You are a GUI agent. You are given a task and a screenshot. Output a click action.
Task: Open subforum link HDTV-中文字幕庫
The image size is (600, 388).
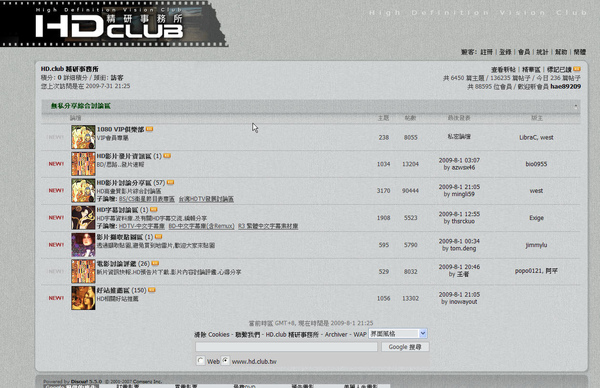click(x=142, y=226)
